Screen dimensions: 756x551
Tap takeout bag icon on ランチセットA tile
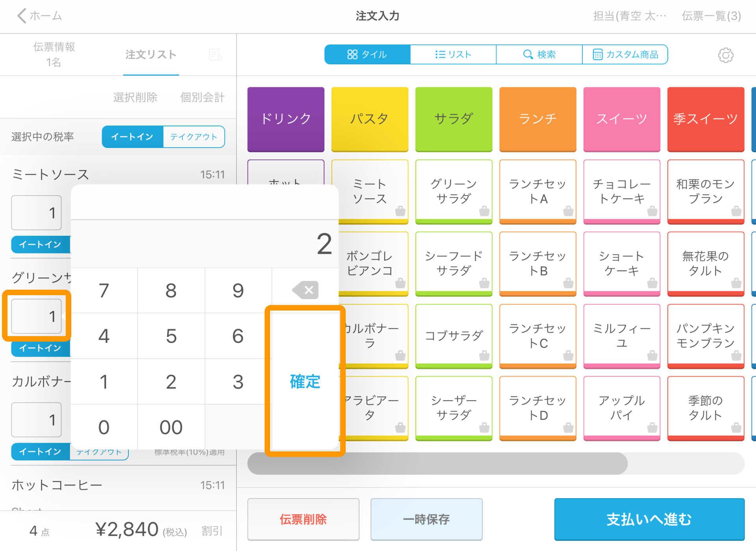click(568, 211)
